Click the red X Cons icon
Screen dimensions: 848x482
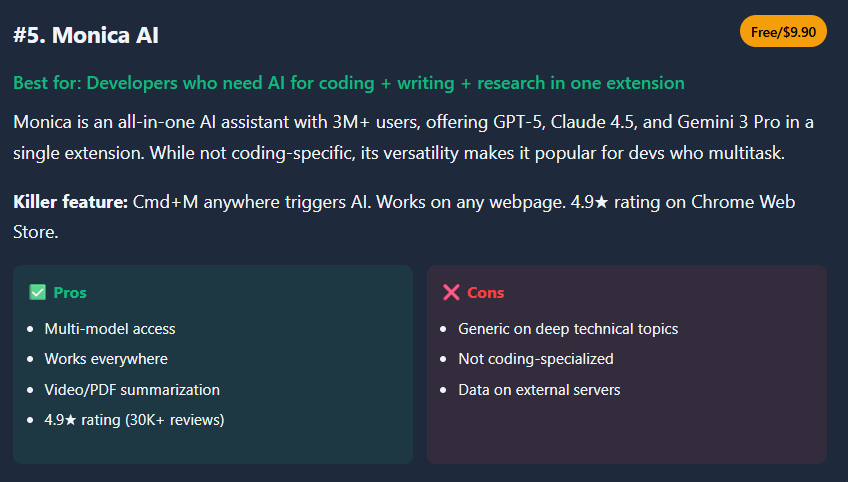coord(451,293)
